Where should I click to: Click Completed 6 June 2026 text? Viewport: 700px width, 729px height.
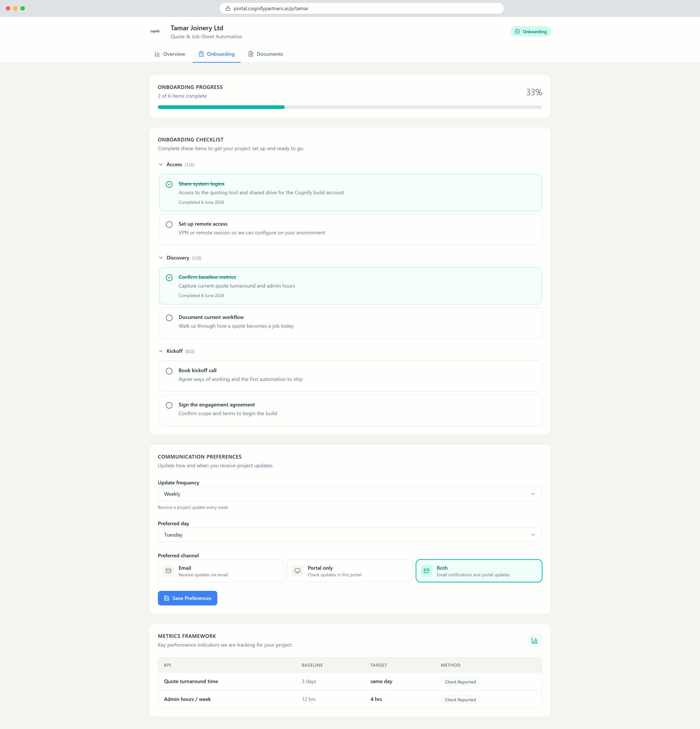click(x=201, y=202)
